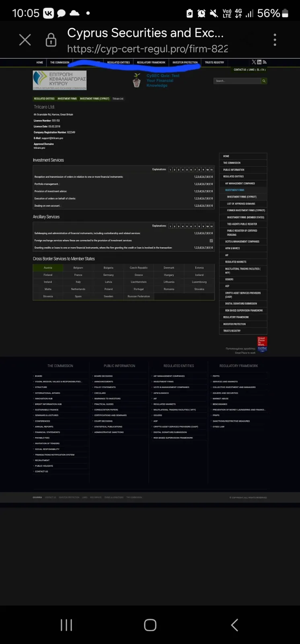300x644 pixels.
Task: Open the three-dot browser menu
Action: 275,40
